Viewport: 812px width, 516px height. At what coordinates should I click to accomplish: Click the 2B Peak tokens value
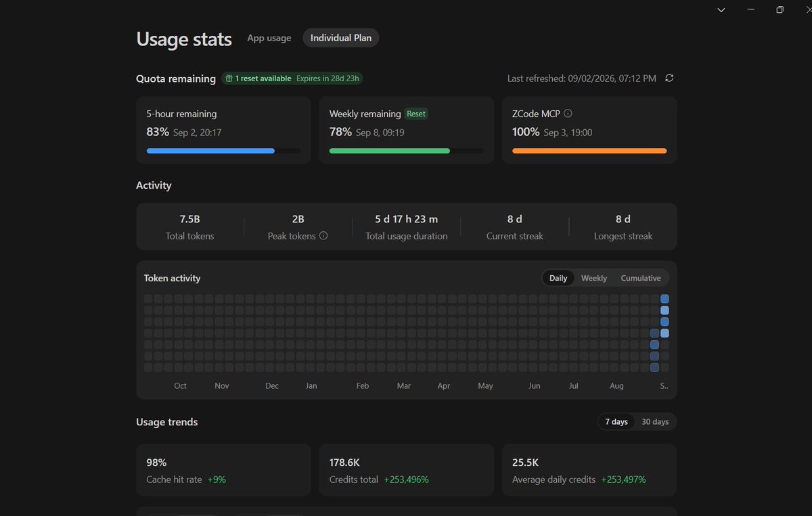298,219
